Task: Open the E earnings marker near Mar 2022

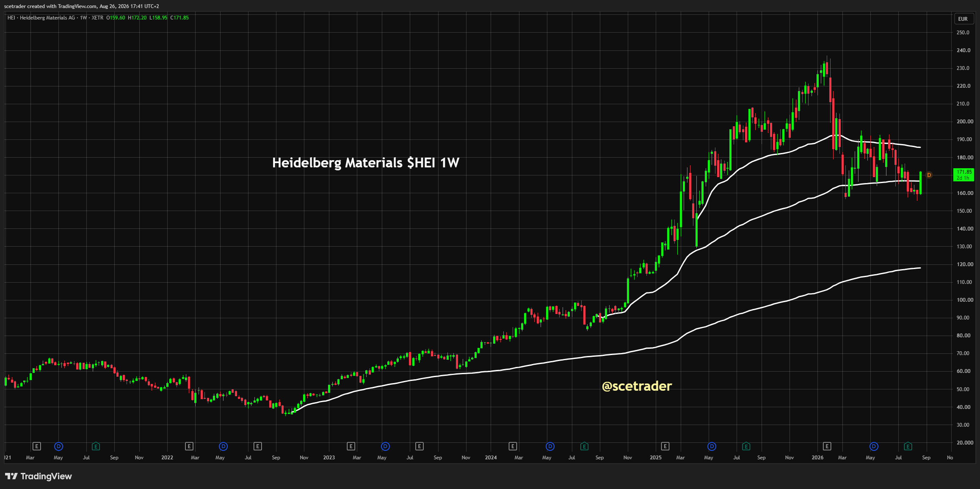Action: (x=189, y=446)
